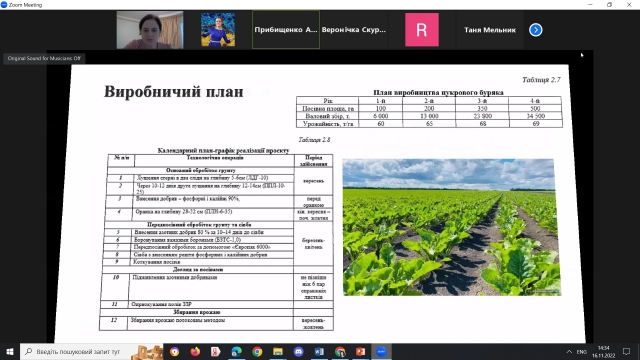This screenshot has width=640, height=360.
Task: Open Firefox from the taskbar
Action: 195,352
